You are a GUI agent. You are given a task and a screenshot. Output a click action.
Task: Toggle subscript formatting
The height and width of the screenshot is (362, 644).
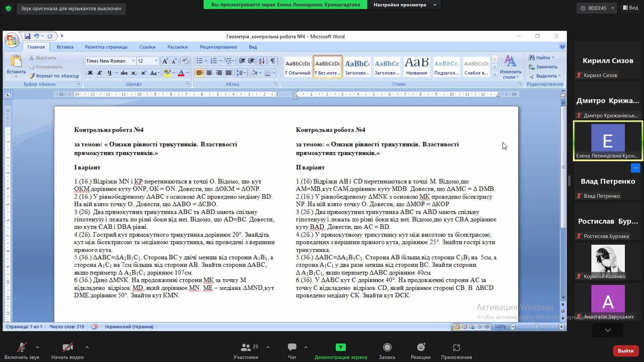[x=133, y=73]
